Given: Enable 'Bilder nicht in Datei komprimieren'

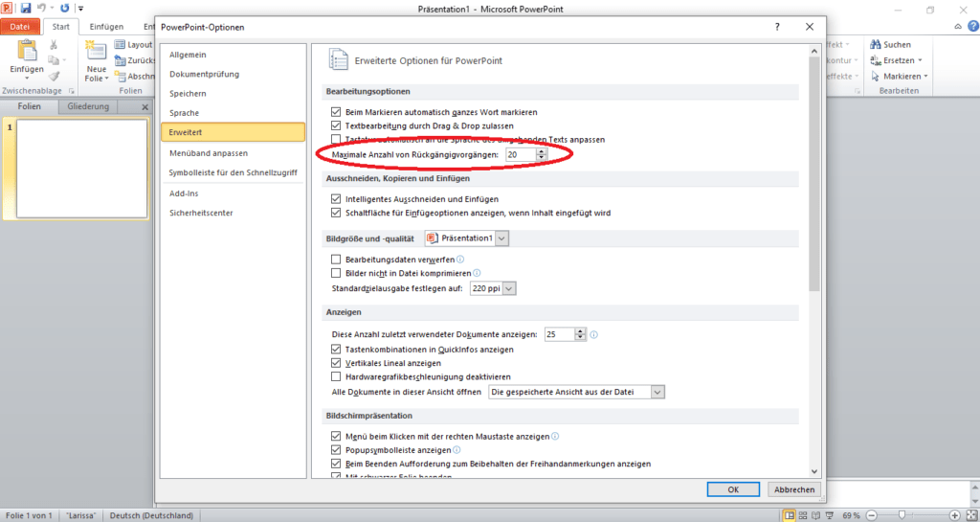Looking at the screenshot, I should (x=336, y=273).
